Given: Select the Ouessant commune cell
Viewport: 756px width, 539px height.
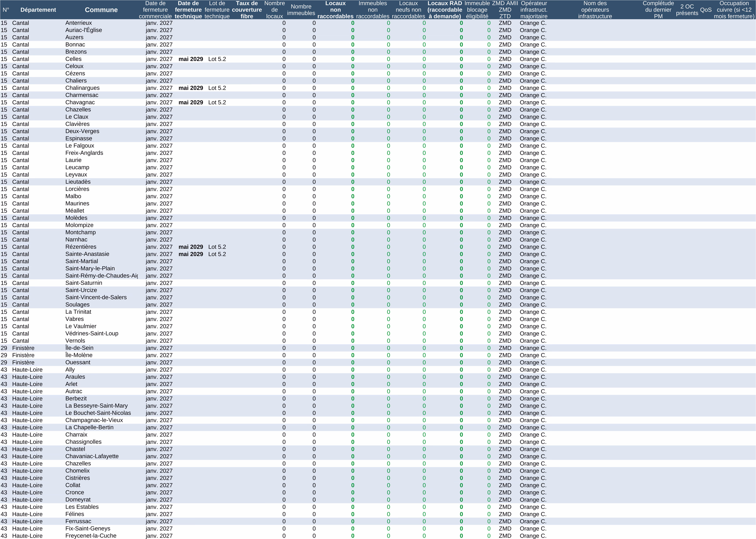Looking at the screenshot, I should click(78, 363).
